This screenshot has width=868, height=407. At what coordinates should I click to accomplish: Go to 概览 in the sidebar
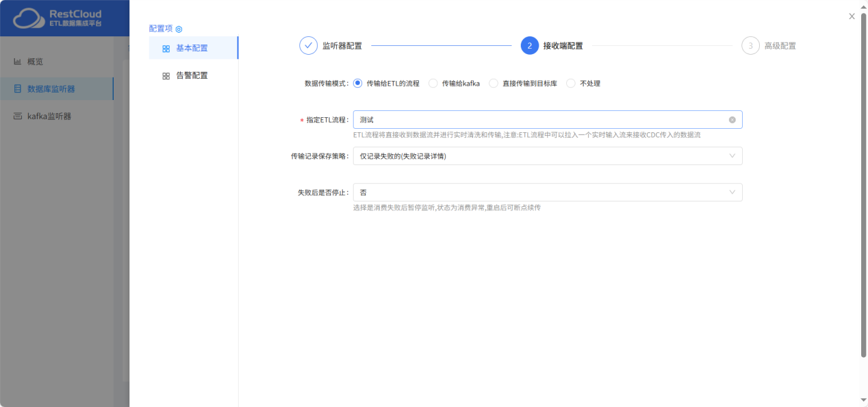pyautogui.click(x=57, y=62)
